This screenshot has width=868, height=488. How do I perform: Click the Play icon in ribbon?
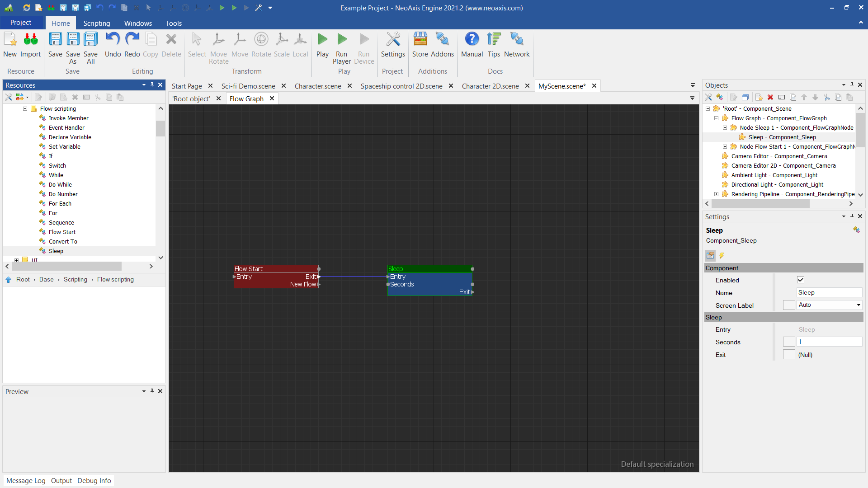tap(322, 40)
